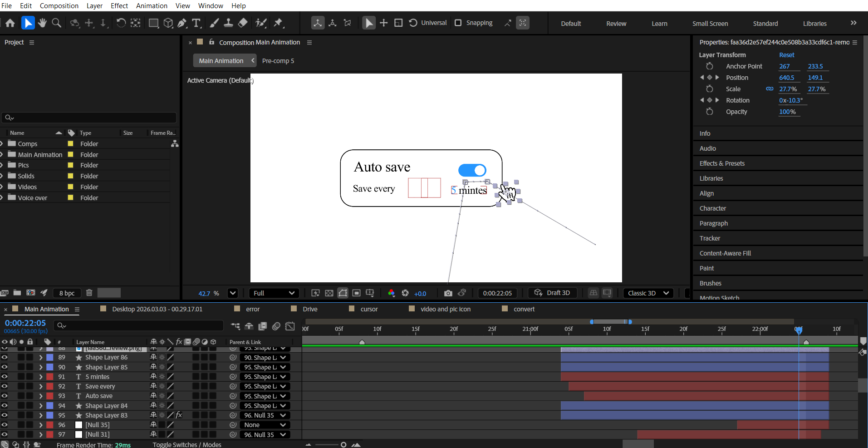The image size is (868, 448).
Task: Click the delete trash icon in Project panel
Action: [x=89, y=293]
